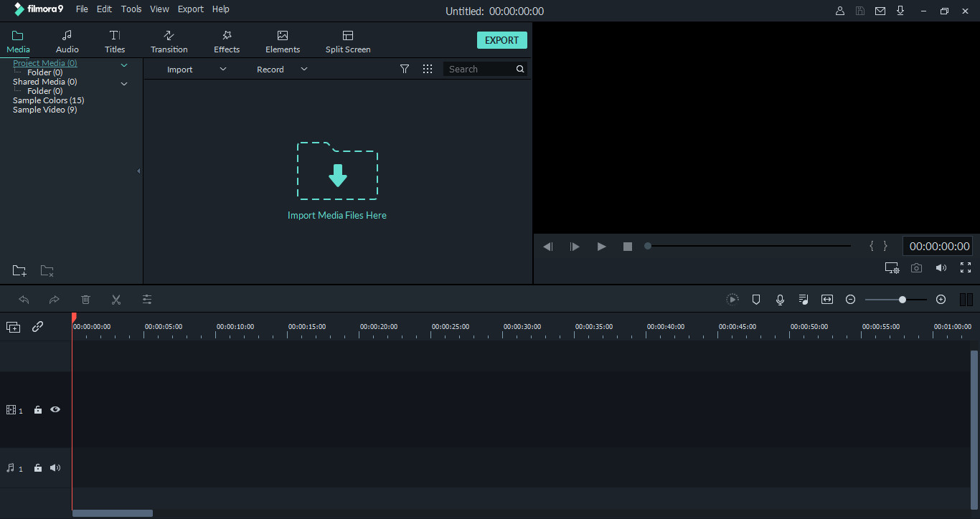Click the add new folder icon

pyautogui.click(x=19, y=271)
